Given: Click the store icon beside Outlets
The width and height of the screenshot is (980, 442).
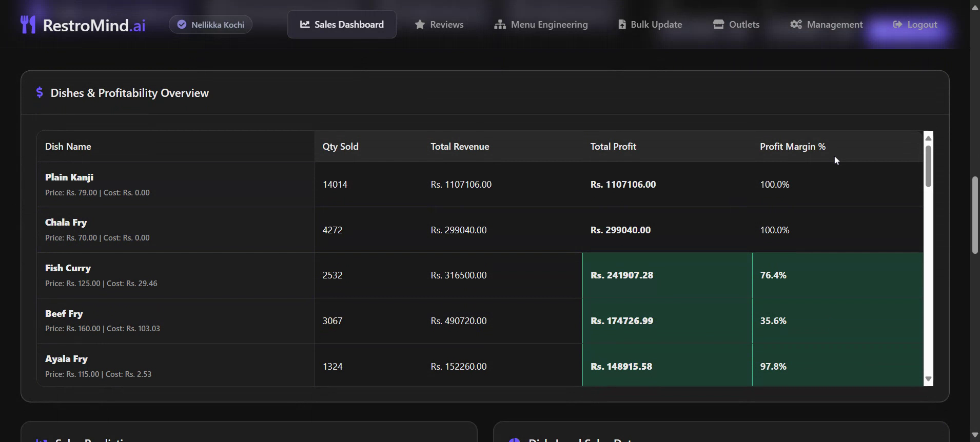Looking at the screenshot, I should coord(718,24).
